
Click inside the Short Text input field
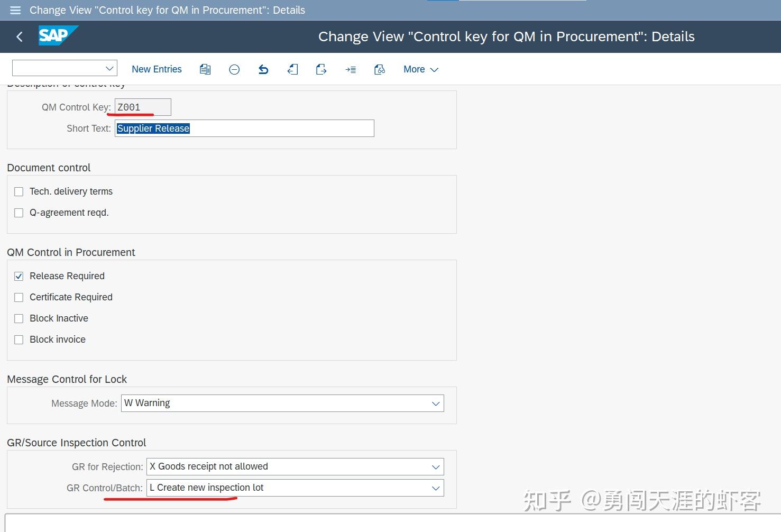click(x=243, y=128)
